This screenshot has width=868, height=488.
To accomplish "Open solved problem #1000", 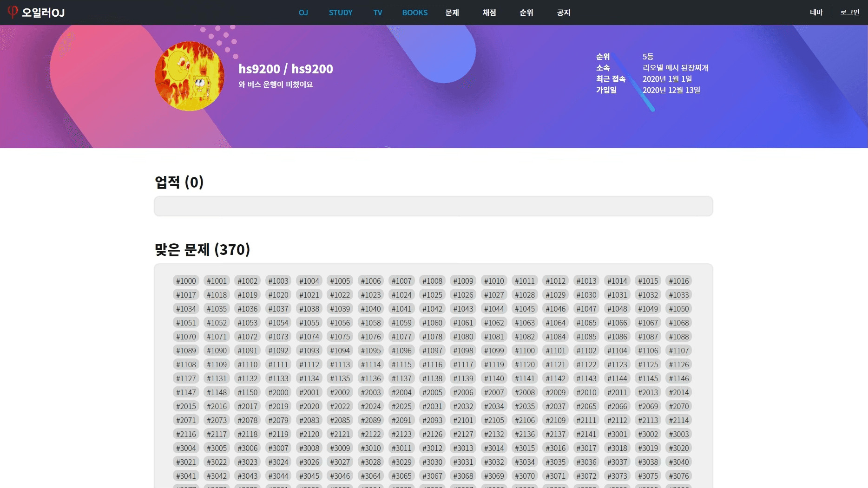I will tap(186, 281).
